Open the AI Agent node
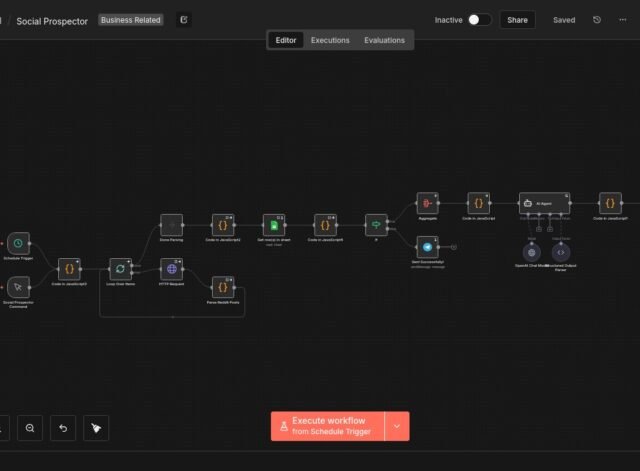 pos(544,203)
